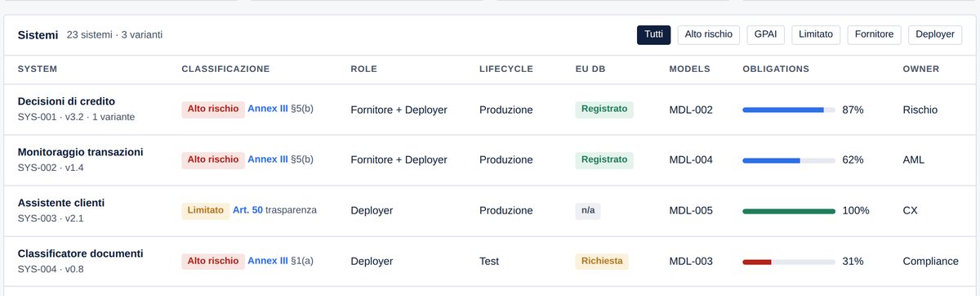Click Alto rischio badge for Decisioni di credito
The height and width of the screenshot is (296, 980).
pyautogui.click(x=213, y=110)
